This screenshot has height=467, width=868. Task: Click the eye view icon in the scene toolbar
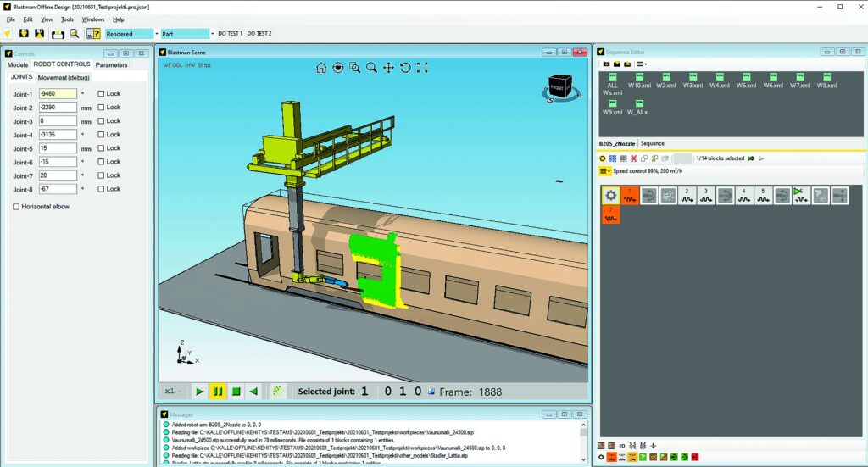click(337, 68)
